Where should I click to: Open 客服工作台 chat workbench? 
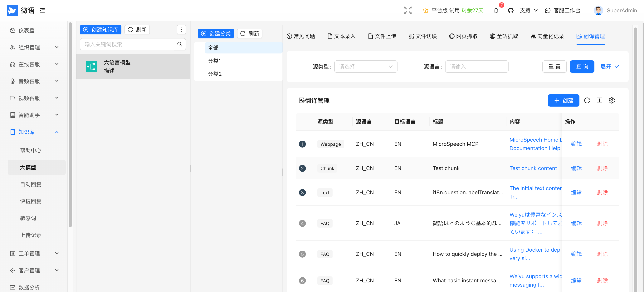[x=563, y=11]
